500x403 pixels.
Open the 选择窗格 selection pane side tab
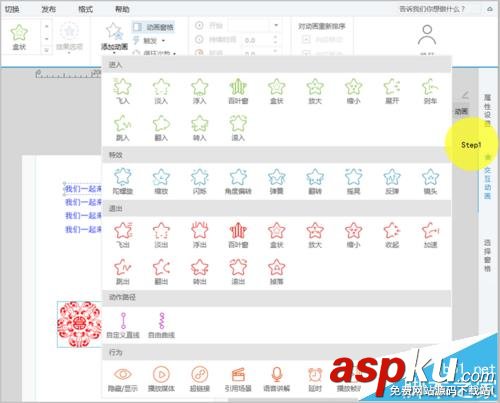click(487, 255)
